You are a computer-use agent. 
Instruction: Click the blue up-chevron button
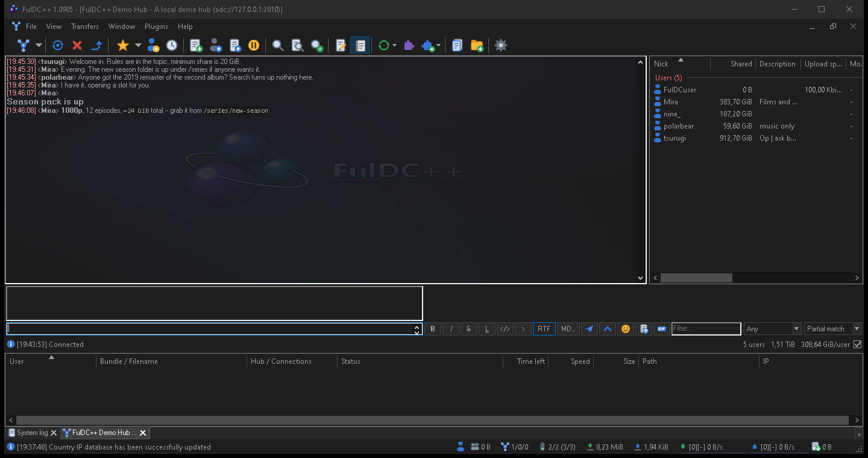click(x=608, y=329)
